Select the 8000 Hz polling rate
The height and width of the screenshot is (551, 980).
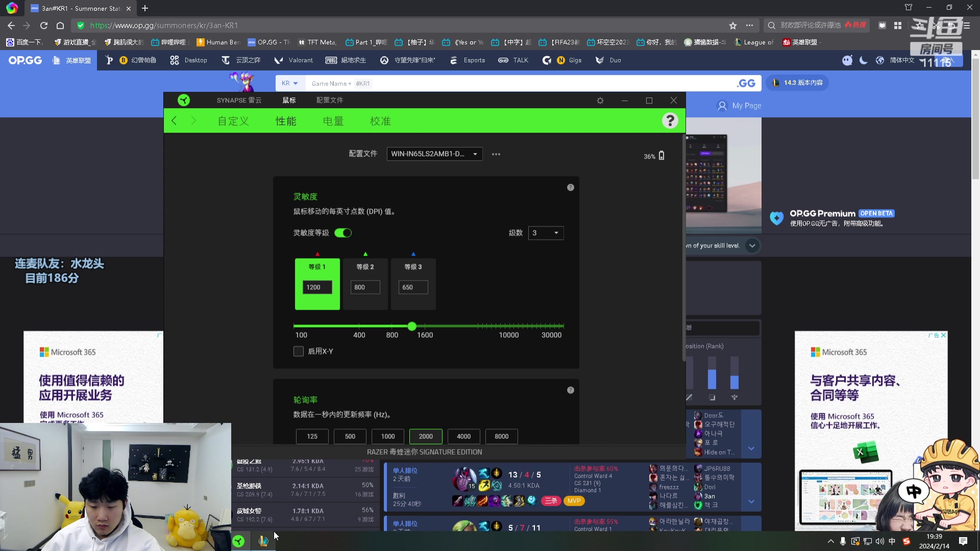click(502, 436)
